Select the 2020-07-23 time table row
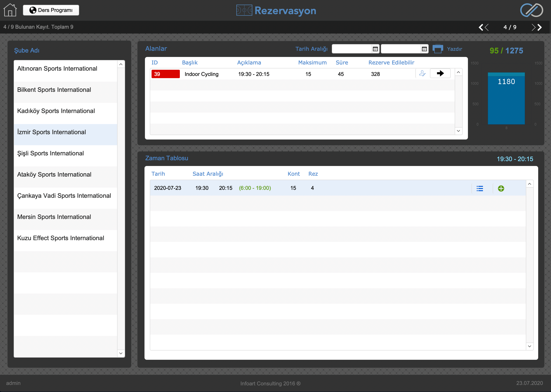551x392 pixels. pyautogui.click(x=338, y=188)
